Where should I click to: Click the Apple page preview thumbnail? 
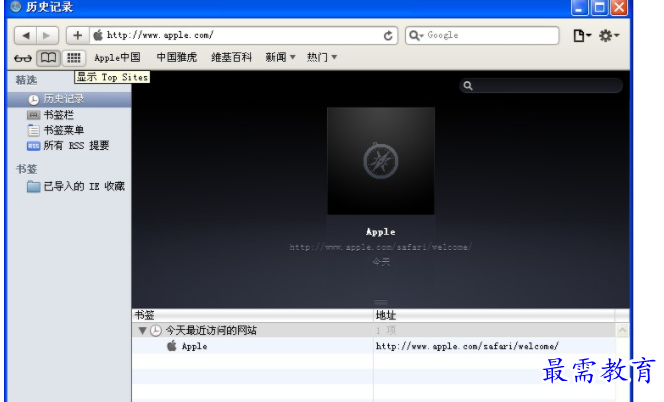point(381,161)
